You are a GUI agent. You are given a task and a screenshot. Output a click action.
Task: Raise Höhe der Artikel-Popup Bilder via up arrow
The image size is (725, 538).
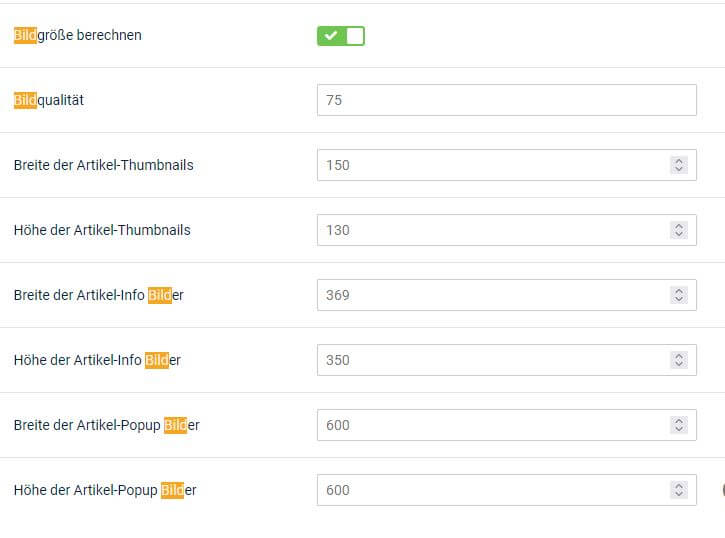point(679,485)
